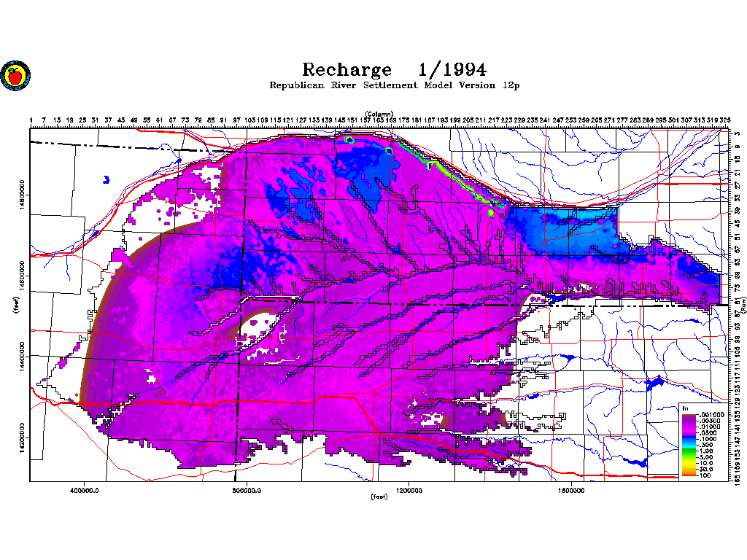Click column number '43' on the top axis
The height and width of the screenshot is (560, 747).
click(121, 120)
